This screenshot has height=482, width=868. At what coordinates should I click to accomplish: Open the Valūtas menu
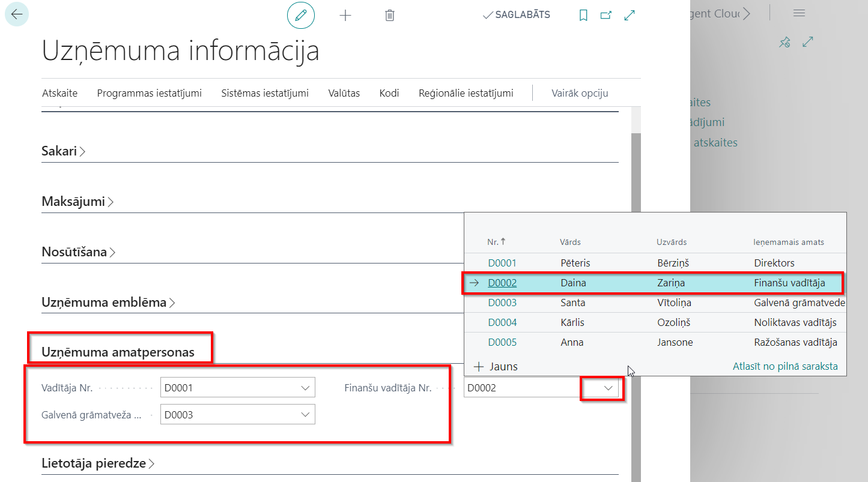[x=344, y=93]
